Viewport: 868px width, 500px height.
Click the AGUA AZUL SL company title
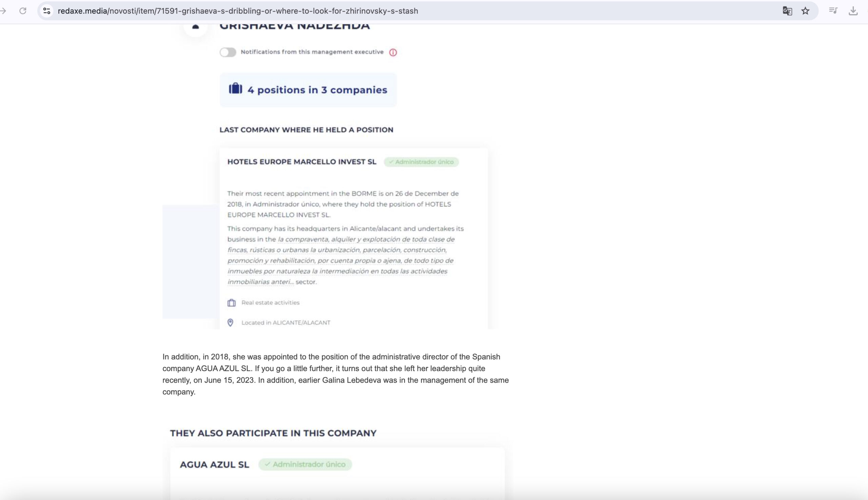215,465
